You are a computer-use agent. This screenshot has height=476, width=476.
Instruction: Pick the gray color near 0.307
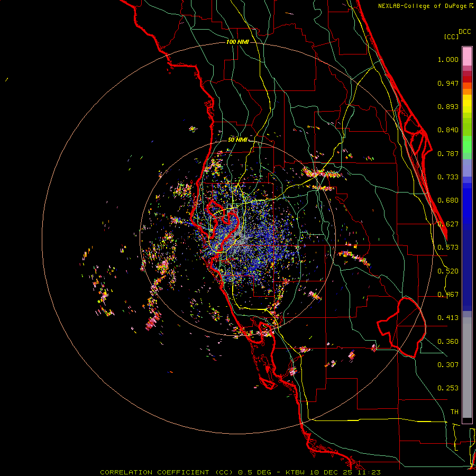coord(467,369)
